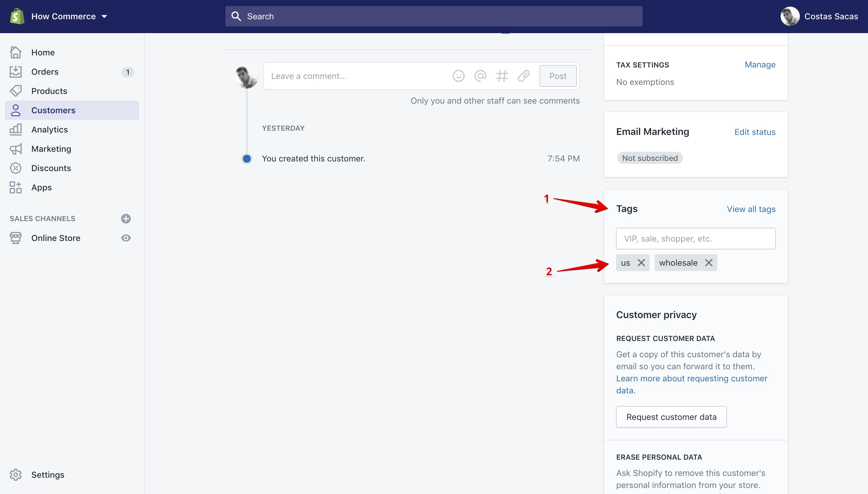Click the Shopify bag logo

click(17, 16)
